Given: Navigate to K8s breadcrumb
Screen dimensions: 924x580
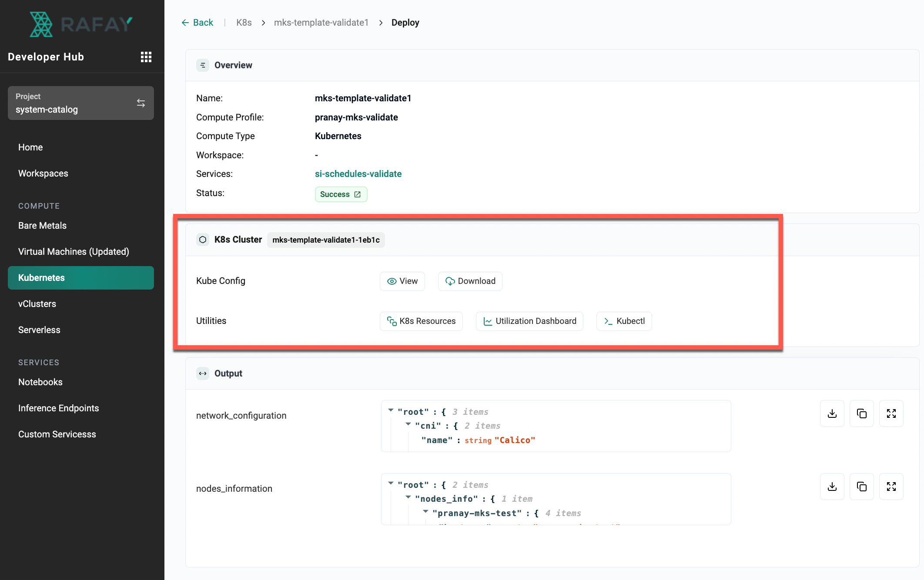Looking at the screenshot, I should [244, 23].
